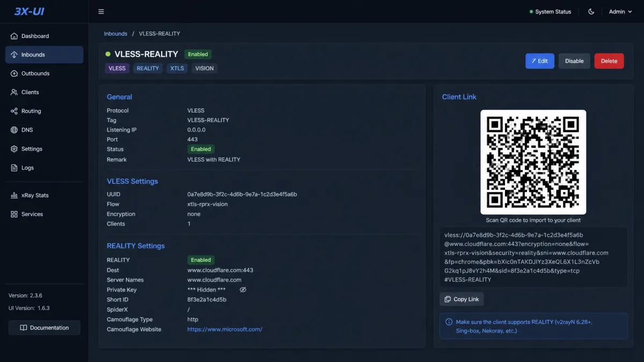
Task: Click the Settings gear icon
Action: click(14, 149)
